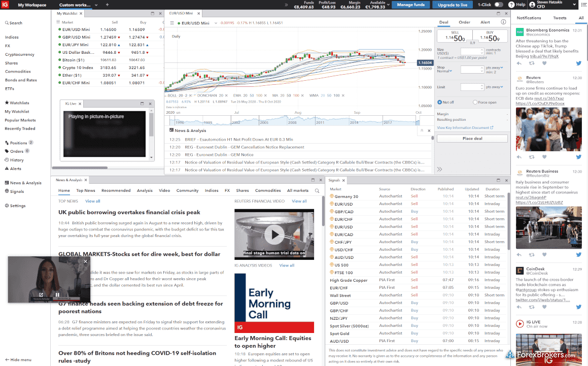Screen dimensions: 588x366
Task: Click the SELL price button on deal ticket
Action: (x=455, y=37)
